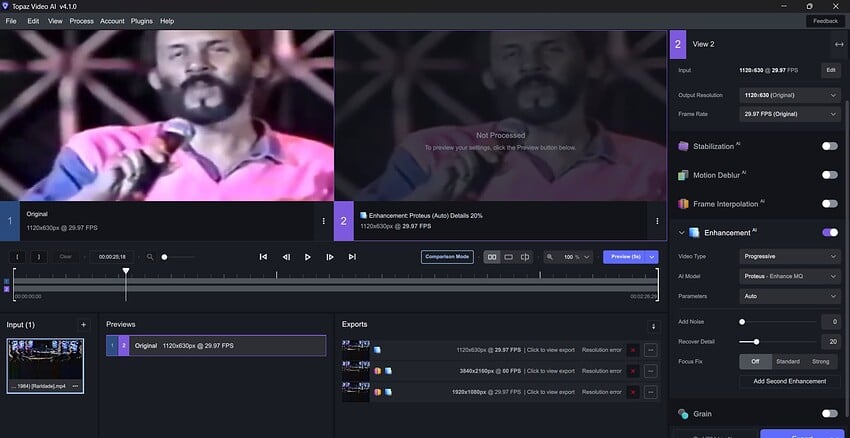Screen dimensions: 850x438
Task: Open the AI Model dropdown
Action: point(790,276)
